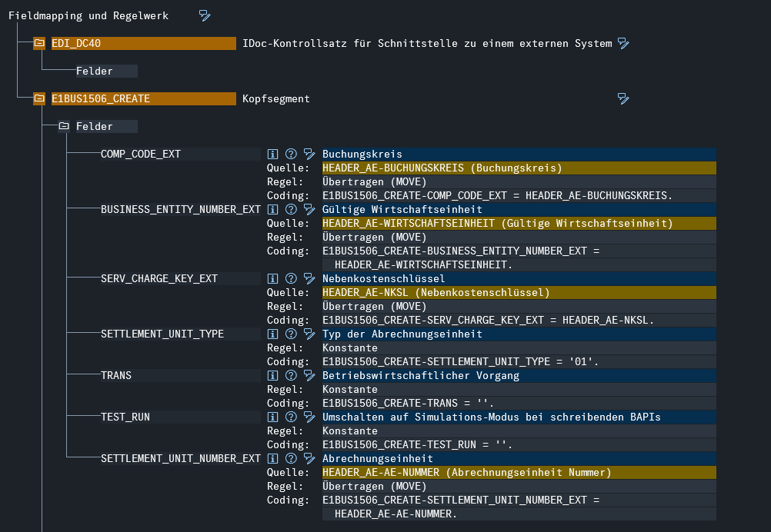The image size is (771, 532).
Task: Select Felder node under E1BUS1506_CREATE
Action: tap(107, 126)
